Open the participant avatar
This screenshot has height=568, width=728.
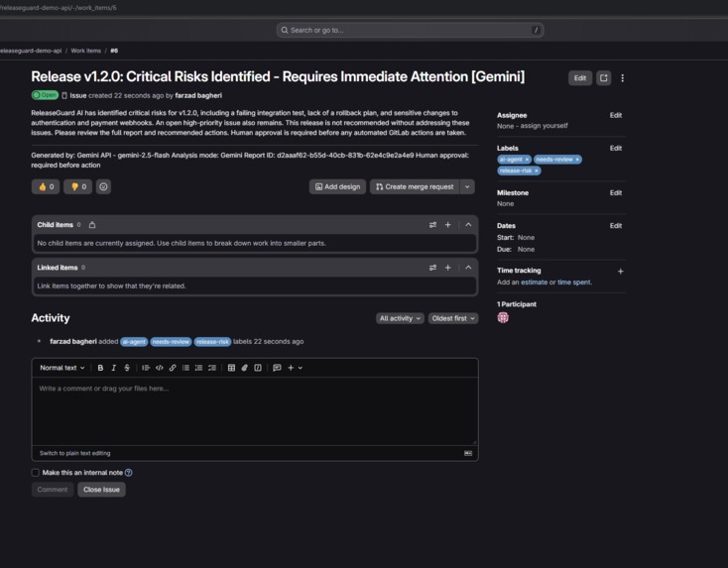pos(503,317)
